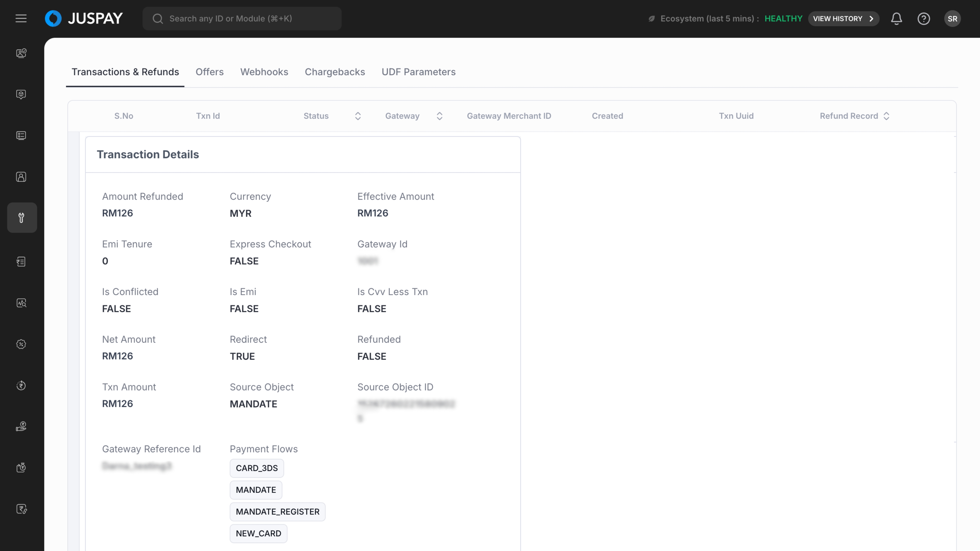The width and height of the screenshot is (980, 551).
Task: Sort by the Gateway column arrows
Action: (x=439, y=116)
